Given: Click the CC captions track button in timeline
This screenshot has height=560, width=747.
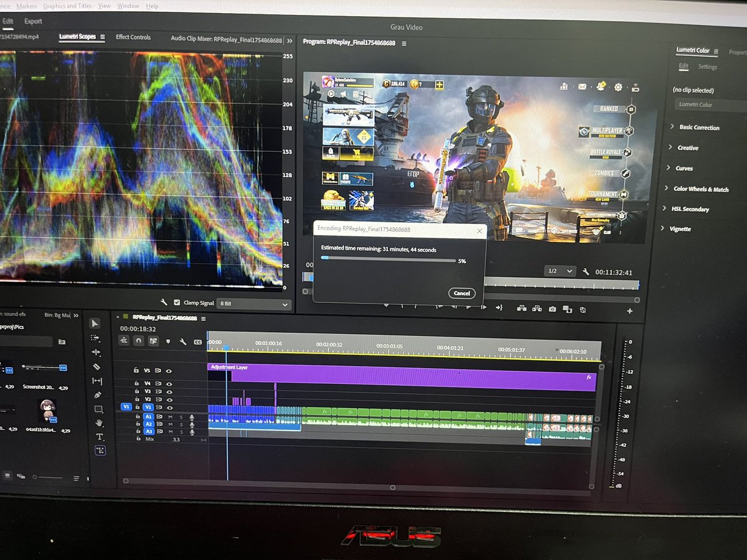Looking at the screenshot, I should (x=198, y=342).
